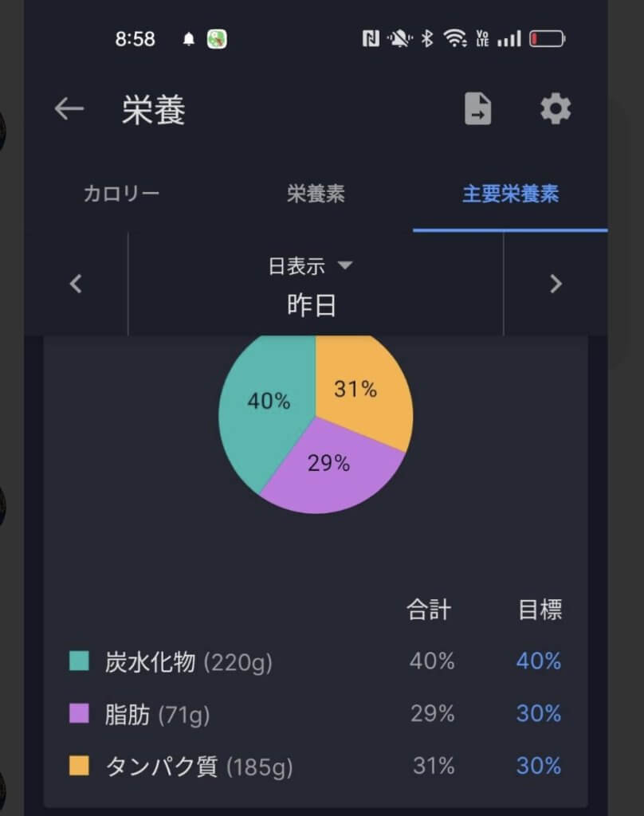Tap the 40% carbohydrate goal link
This screenshot has width=644, height=816.
point(539,661)
